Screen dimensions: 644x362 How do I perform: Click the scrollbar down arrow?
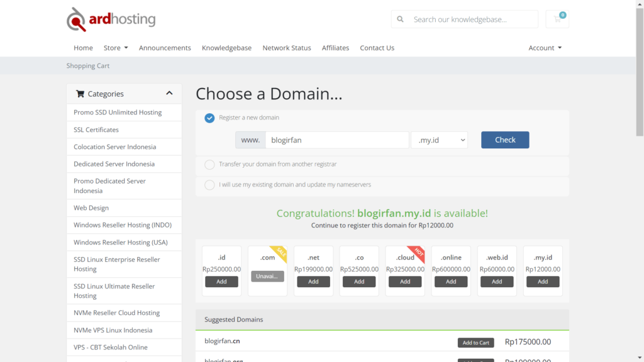pos(638,357)
